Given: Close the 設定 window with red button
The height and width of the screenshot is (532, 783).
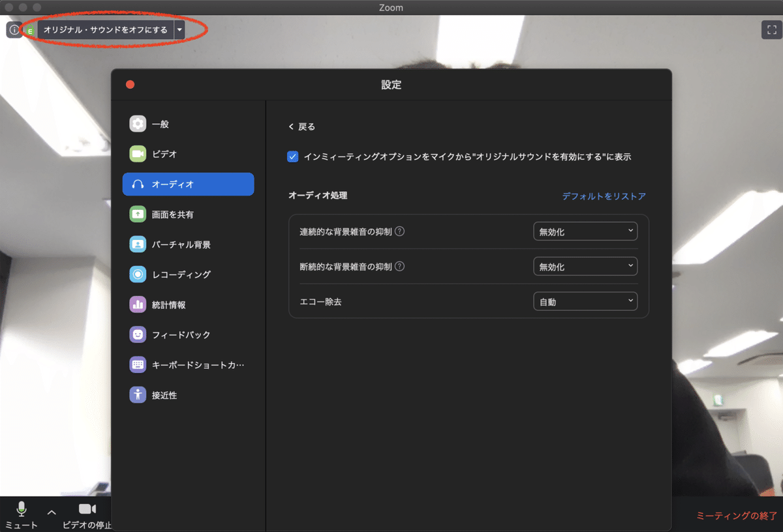Looking at the screenshot, I should [130, 84].
